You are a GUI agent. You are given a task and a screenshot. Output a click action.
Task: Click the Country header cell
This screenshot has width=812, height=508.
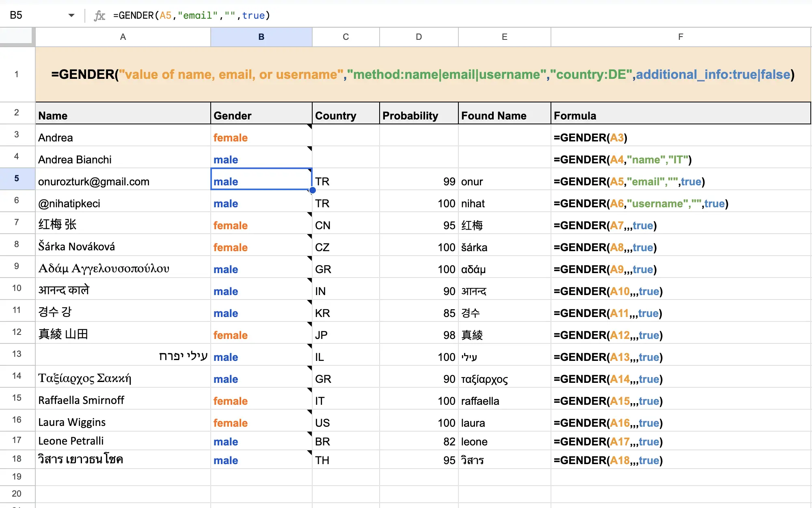[346, 113]
